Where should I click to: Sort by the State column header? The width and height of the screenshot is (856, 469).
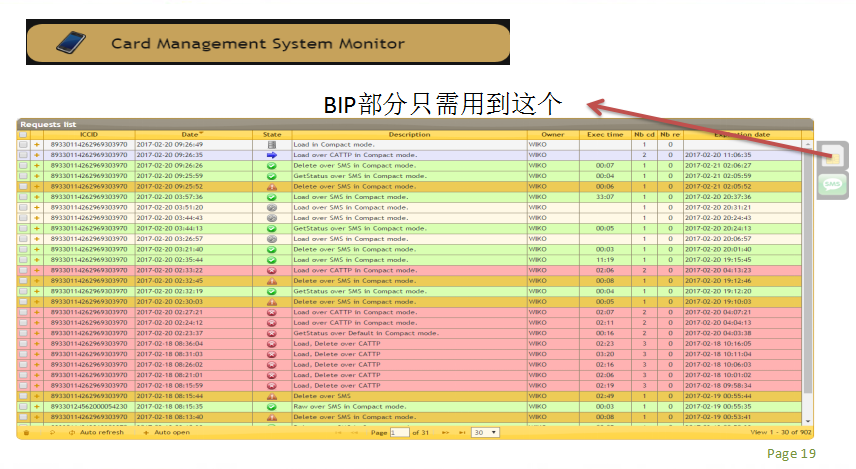point(272,134)
